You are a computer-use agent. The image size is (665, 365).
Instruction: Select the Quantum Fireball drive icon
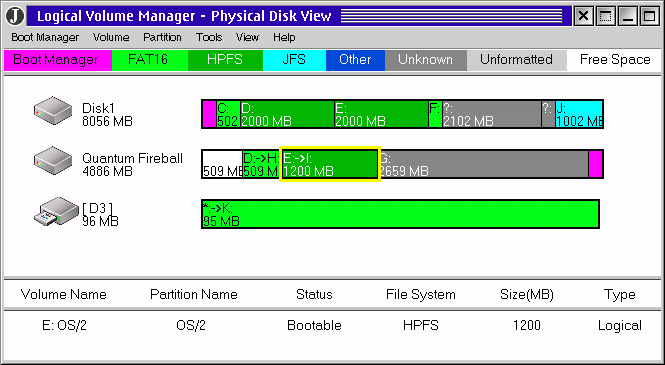click(53, 161)
